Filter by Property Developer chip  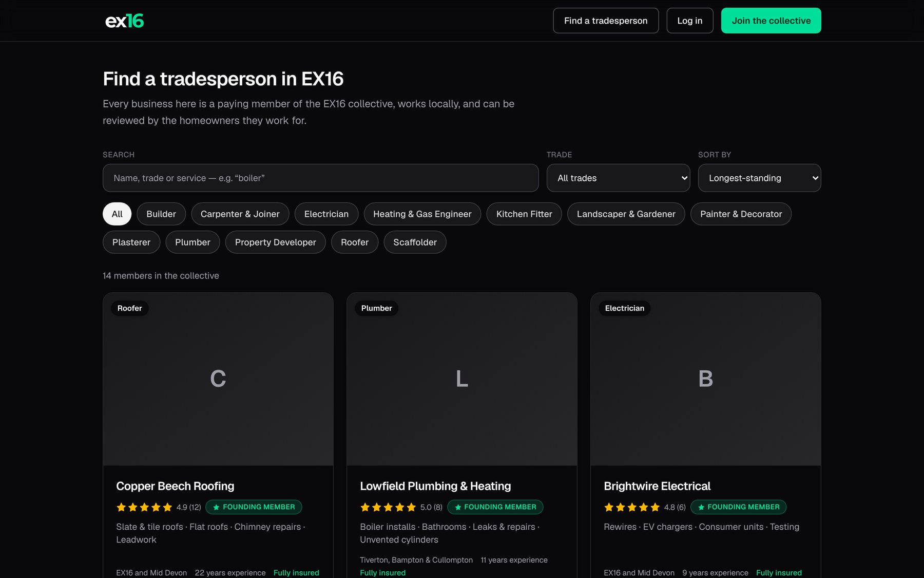pos(275,242)
